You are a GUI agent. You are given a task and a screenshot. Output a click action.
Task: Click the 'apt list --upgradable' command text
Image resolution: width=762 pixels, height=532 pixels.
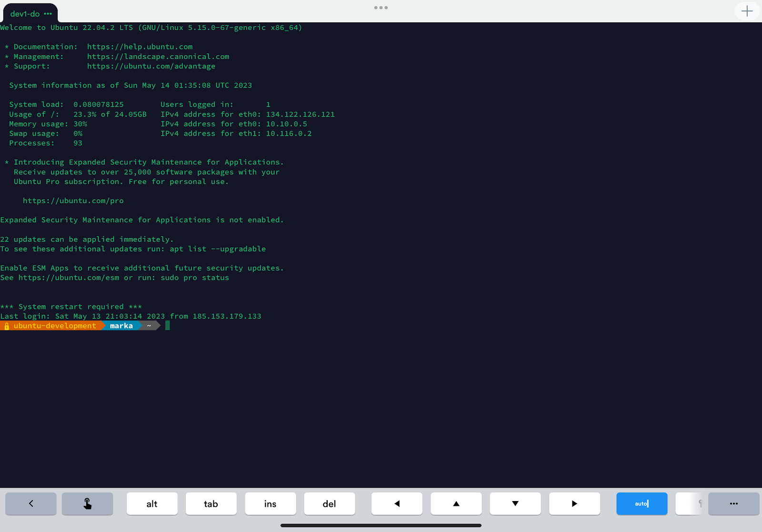pyautogui.click(x=218, y=249)
